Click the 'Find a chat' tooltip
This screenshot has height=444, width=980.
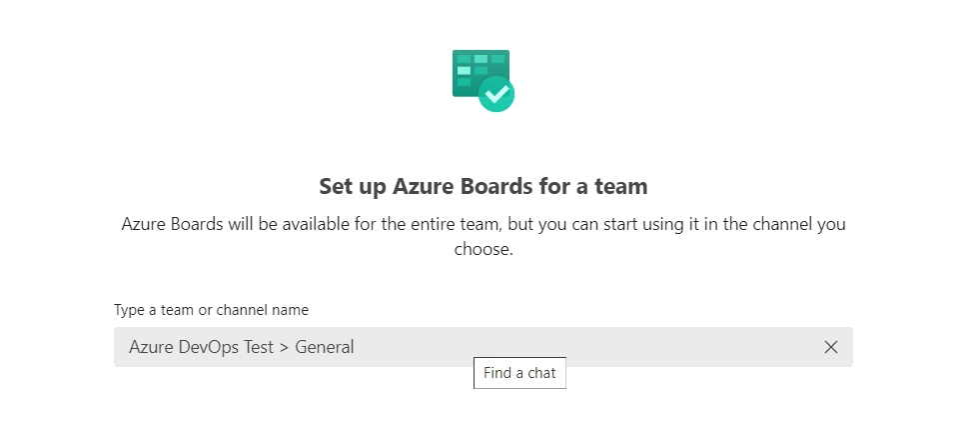(x=520, y=373)
